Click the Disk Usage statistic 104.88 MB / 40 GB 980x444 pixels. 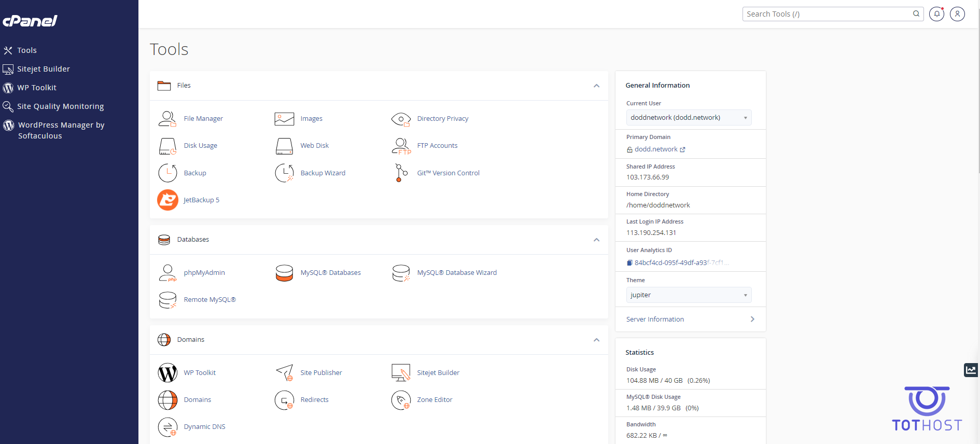[x=654, y=381]
